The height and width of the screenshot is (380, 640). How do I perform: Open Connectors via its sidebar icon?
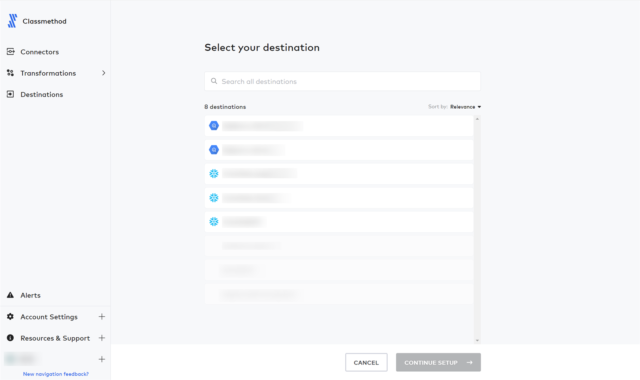[11, 51]
